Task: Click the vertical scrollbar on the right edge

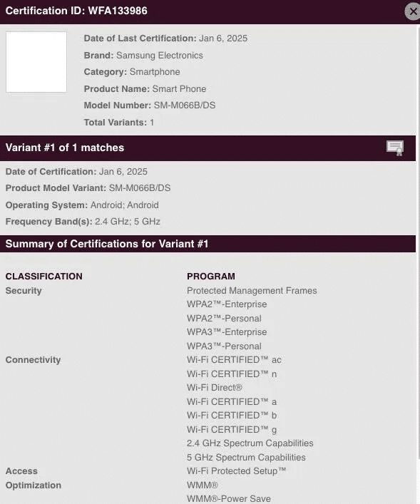Action: pyautogui.click(x=419, y=242)
